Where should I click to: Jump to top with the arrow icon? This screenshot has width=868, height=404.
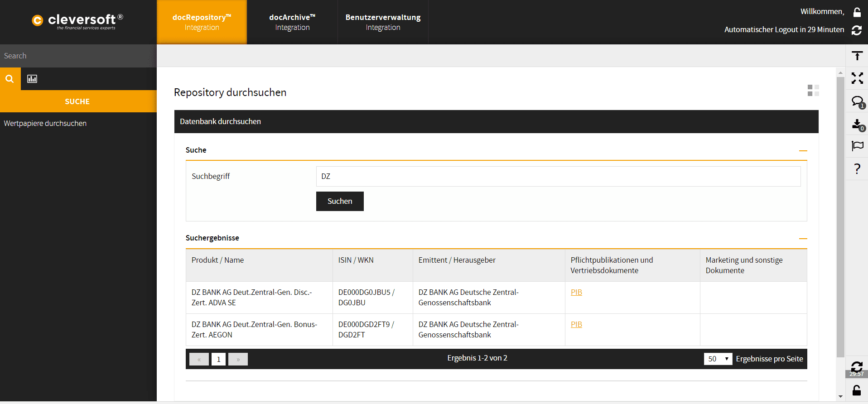pyautogui.click(x=857, y=56)
